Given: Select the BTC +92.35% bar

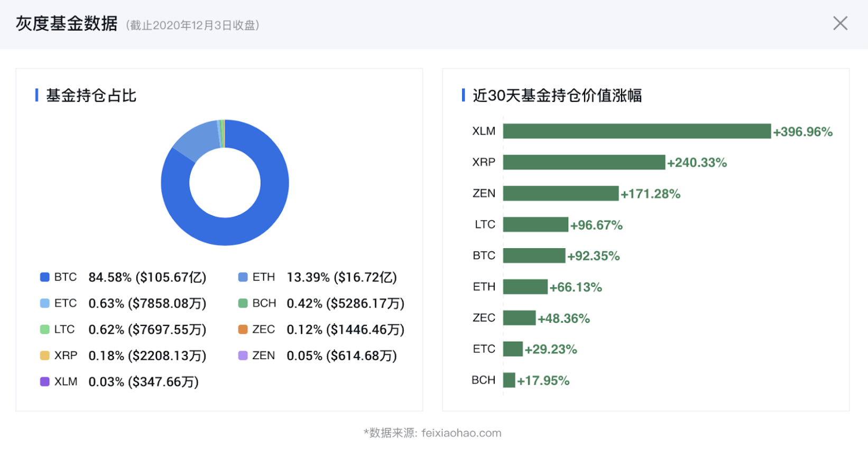Looking at the screenshot, I should tap(534, 256).
